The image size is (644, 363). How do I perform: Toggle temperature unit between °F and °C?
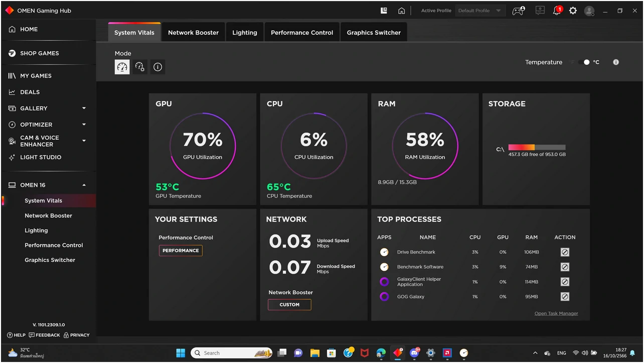tap(584, 62)
